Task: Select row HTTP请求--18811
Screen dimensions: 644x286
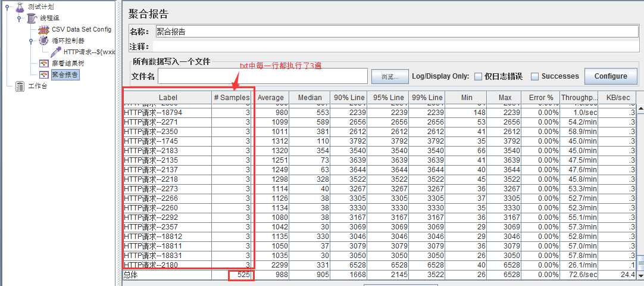Action: tap(380, 245)
